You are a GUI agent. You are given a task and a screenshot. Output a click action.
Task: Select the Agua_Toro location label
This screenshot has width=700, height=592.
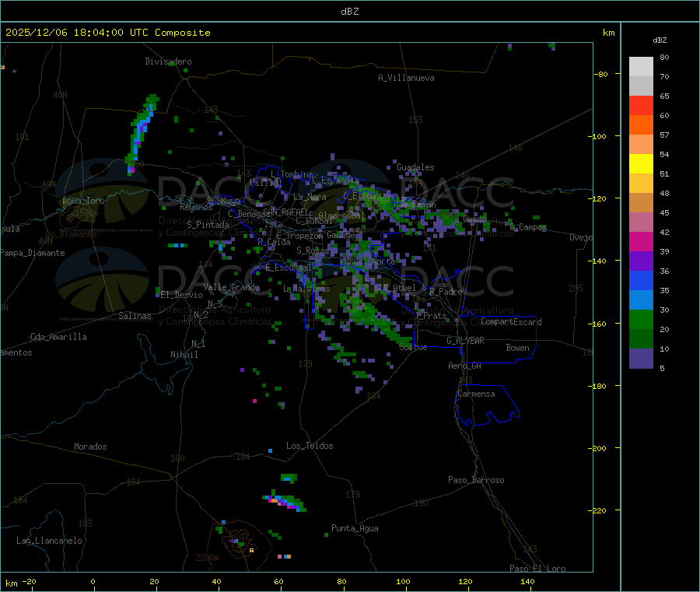pos(83,201)
